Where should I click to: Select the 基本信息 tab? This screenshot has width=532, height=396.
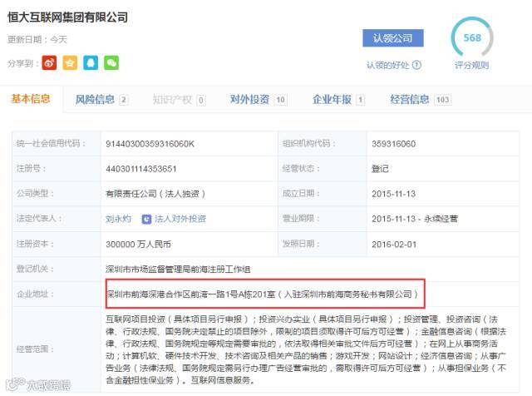coord(31,99)
